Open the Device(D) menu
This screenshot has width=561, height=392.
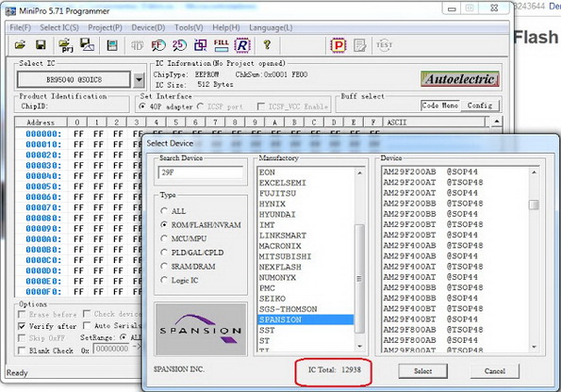pyautogui.click(x=148, y=27)
